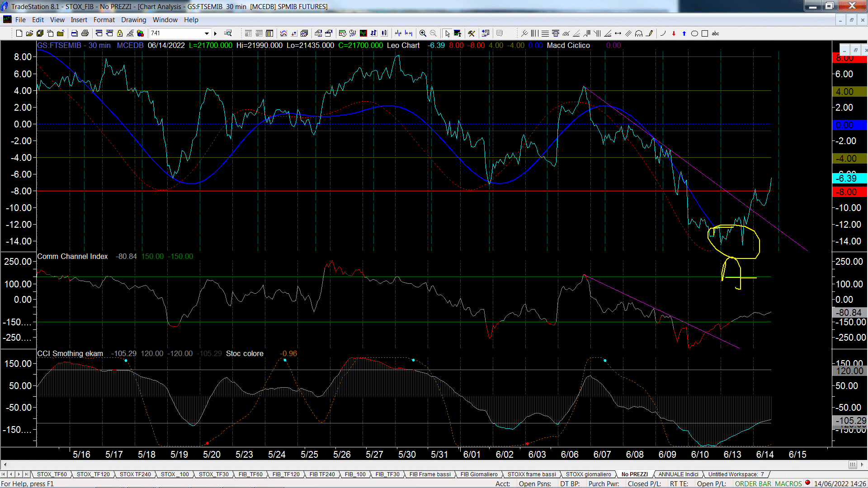868x488 pixels.
Task: Click the scrollbar thumb near the right end
Action: 852,465
